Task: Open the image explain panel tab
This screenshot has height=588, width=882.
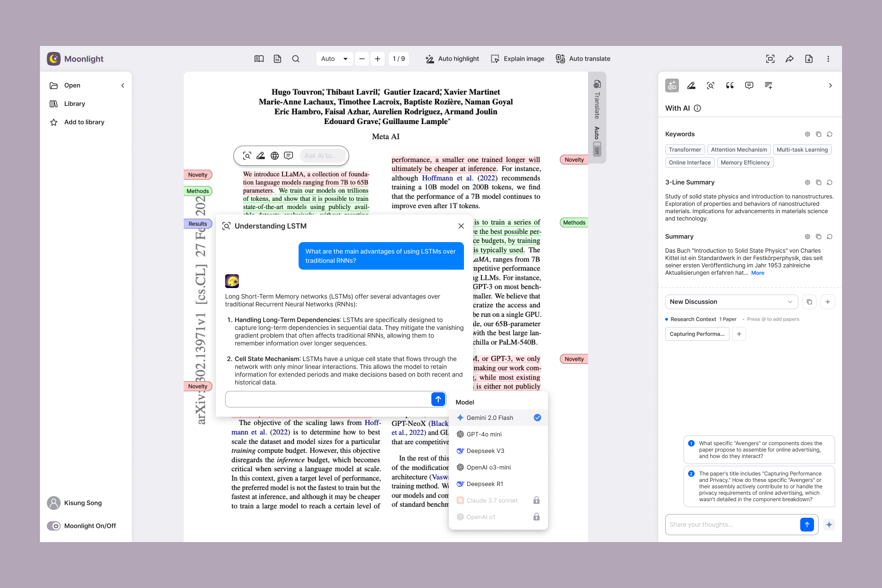Action: [x=711, y=85]
